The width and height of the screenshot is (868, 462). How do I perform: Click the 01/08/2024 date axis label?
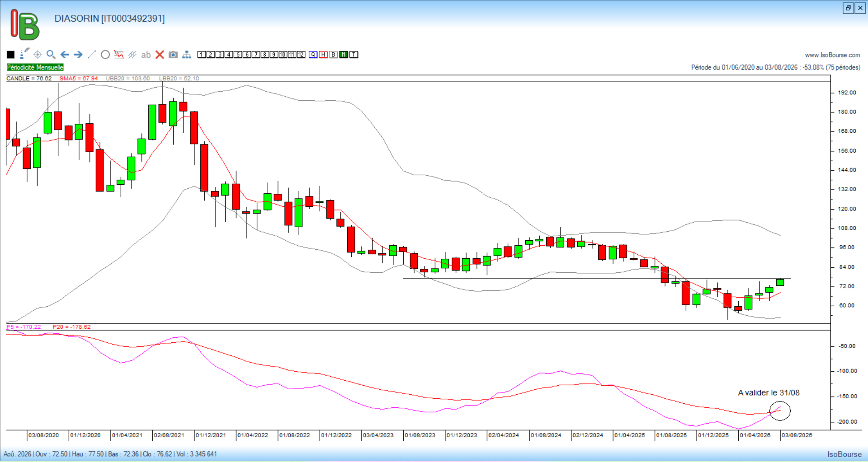pyautogui.click(x=546, y=435)
